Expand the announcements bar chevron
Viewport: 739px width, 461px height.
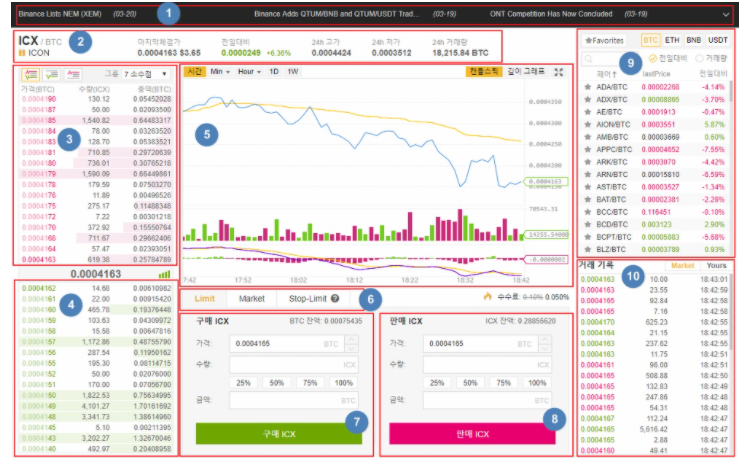pos(725,15)
